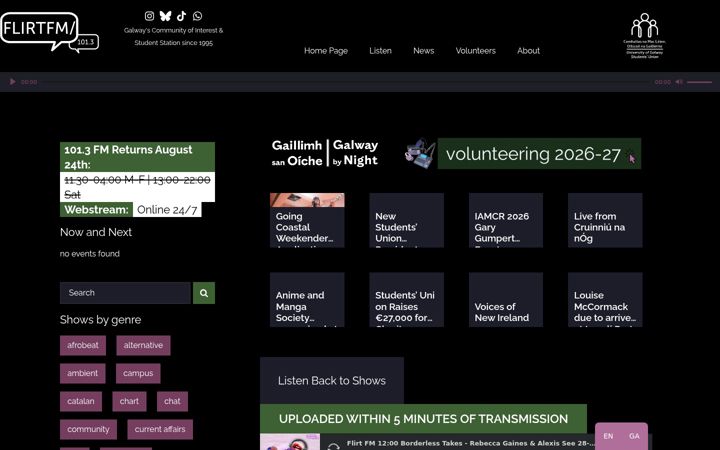The width and height of the screenshot is (720, 450).
Task: Open Anime and Manga Society card
Action: pyautogui.click(x=307, y=300)
